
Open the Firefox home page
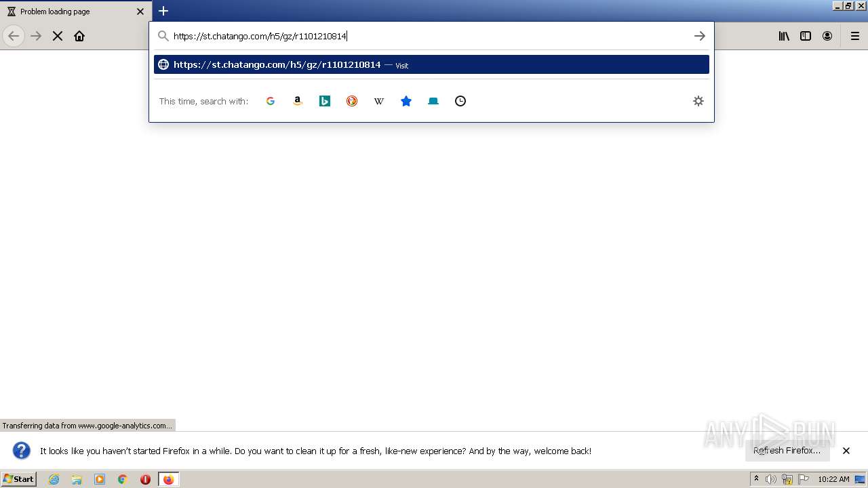point(79,36)
